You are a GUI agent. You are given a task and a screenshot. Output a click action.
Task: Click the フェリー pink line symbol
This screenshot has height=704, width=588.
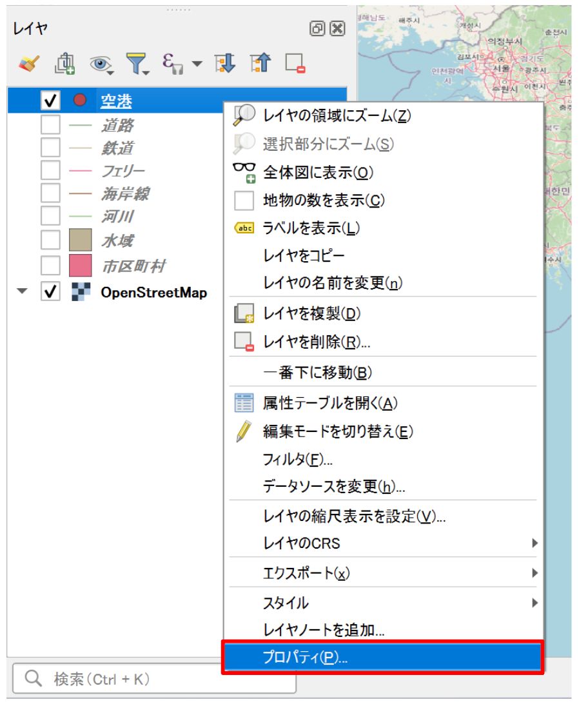click(81, 171)
